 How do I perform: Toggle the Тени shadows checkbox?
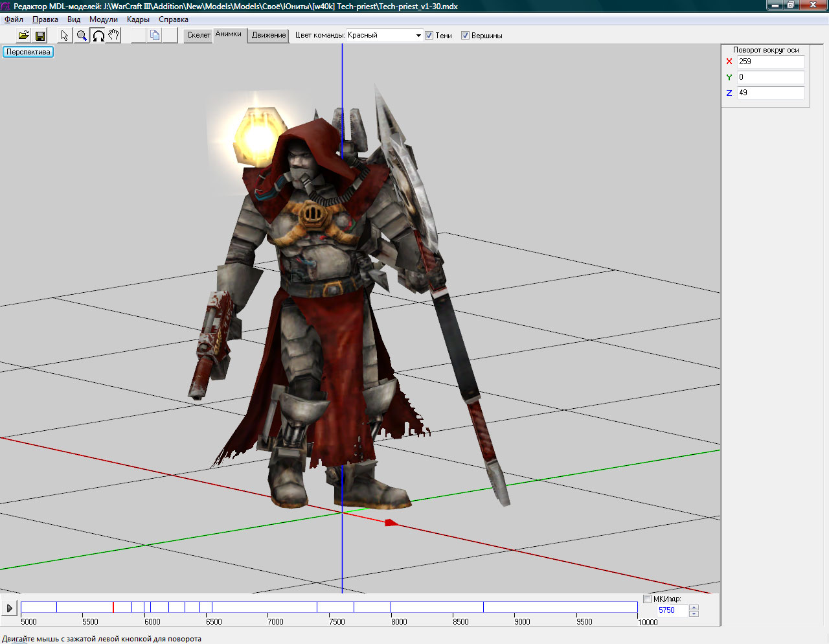[x=429, y=36]
